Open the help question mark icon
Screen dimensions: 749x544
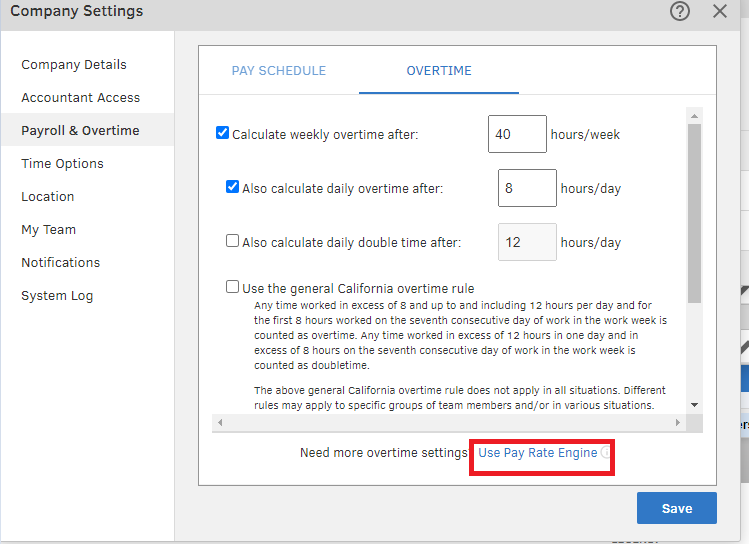pos(680,12)
